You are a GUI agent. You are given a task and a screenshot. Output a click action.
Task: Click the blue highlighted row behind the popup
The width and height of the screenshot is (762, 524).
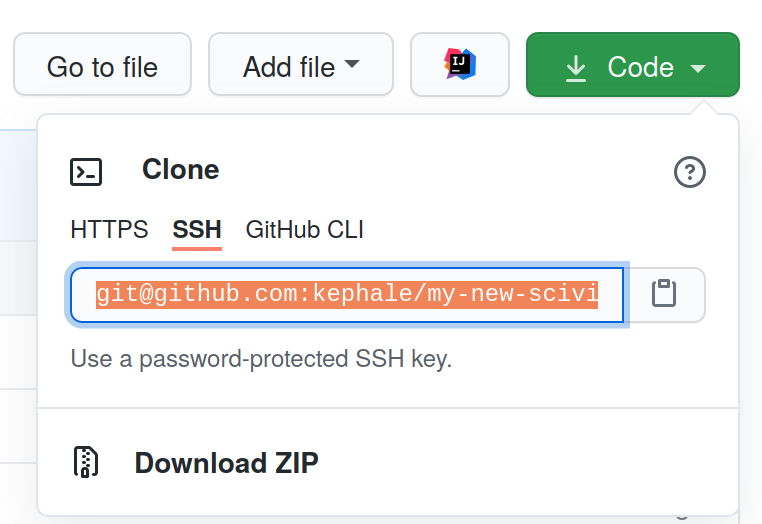coord(18,185)
